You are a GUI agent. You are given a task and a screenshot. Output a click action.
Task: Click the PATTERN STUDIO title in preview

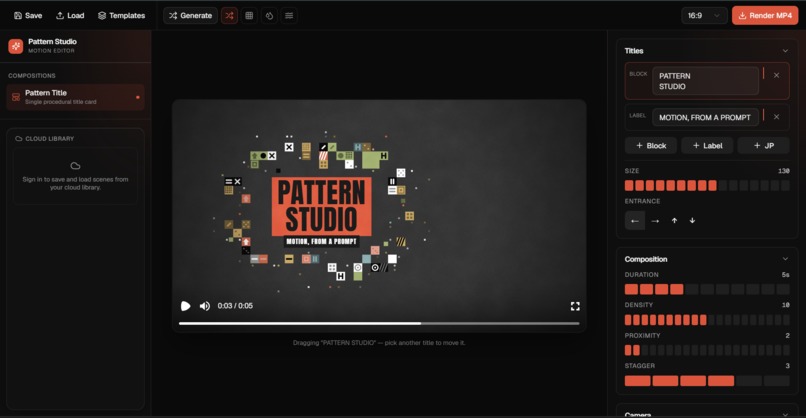tap(321, 206)
